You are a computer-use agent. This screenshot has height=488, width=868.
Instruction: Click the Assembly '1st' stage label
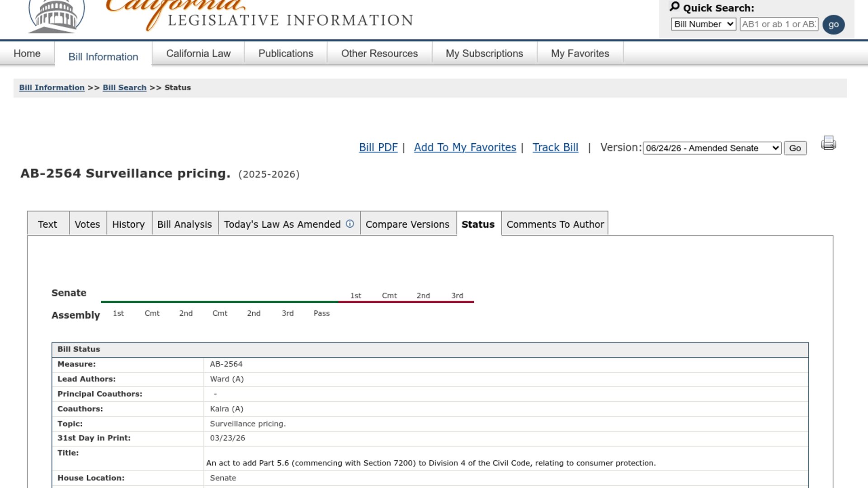(x=118, y=313)
